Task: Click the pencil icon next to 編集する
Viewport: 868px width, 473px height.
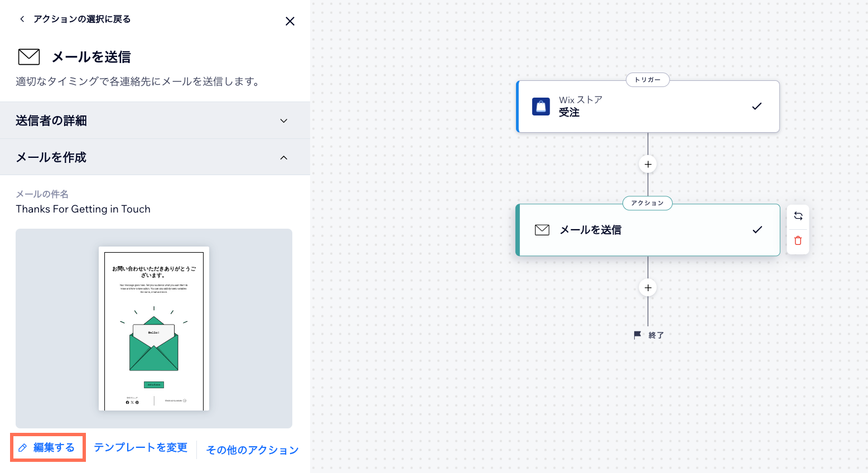Action: tap(23, 448)
